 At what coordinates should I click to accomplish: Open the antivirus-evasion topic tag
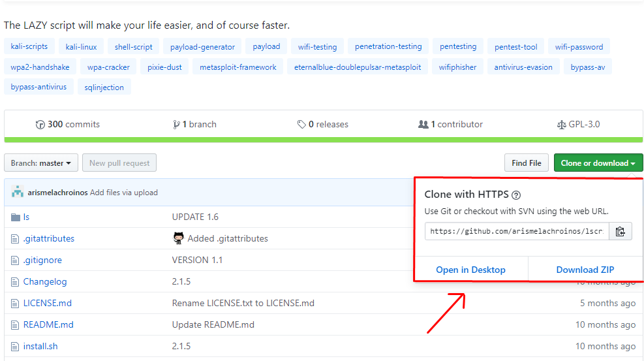[x=523, y=67]
